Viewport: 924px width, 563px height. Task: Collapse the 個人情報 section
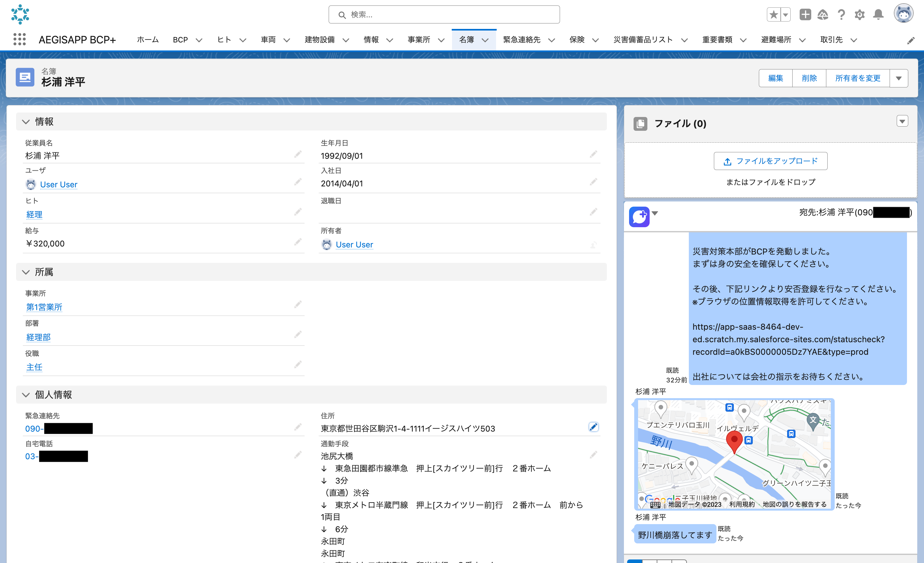26,395
